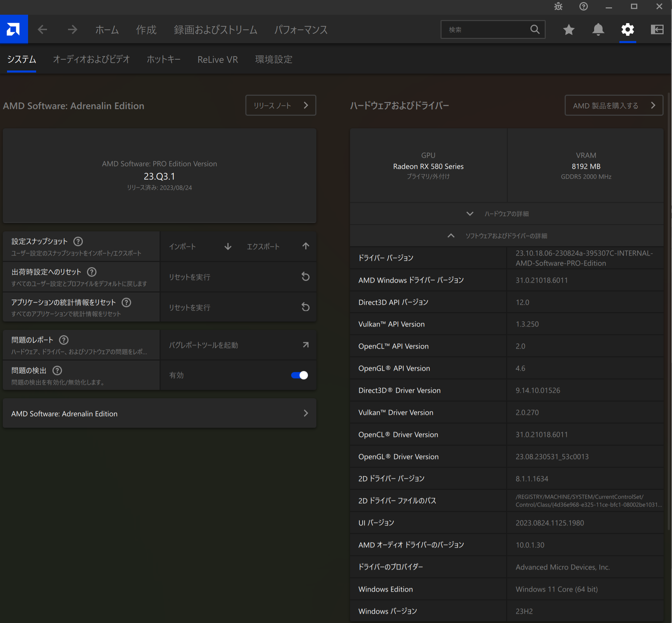Click the 8192 MB VRAM value
This screenshot has width=672, height=623.
coord(586,166)
